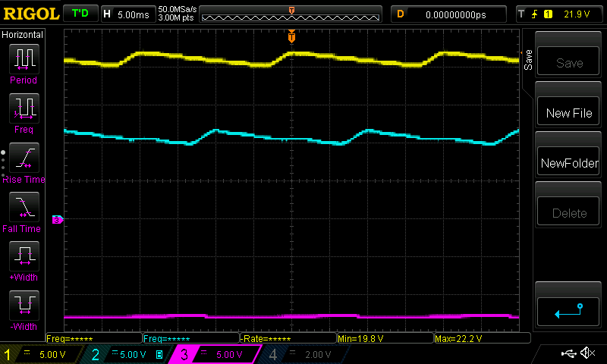Select the Freq measurement icon

coord(23,110)
